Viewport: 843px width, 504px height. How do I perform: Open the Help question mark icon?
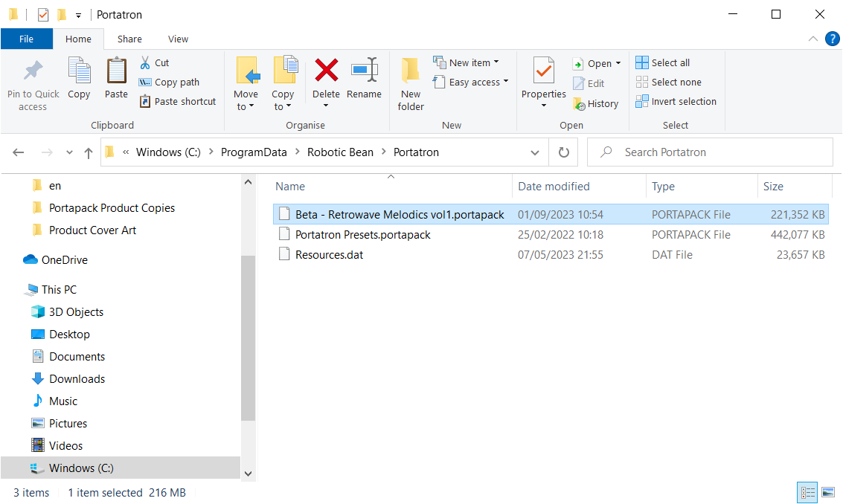pyautogui.click(x=832, y=39)
